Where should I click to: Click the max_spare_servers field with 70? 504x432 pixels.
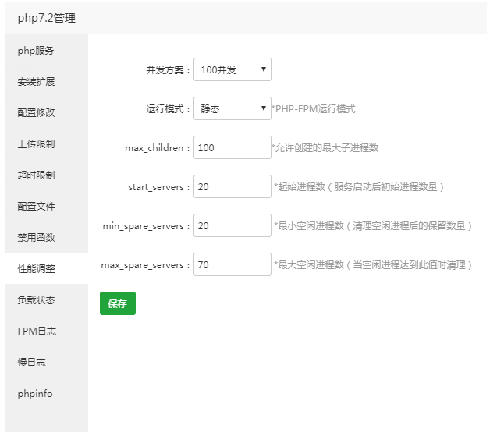232,264
